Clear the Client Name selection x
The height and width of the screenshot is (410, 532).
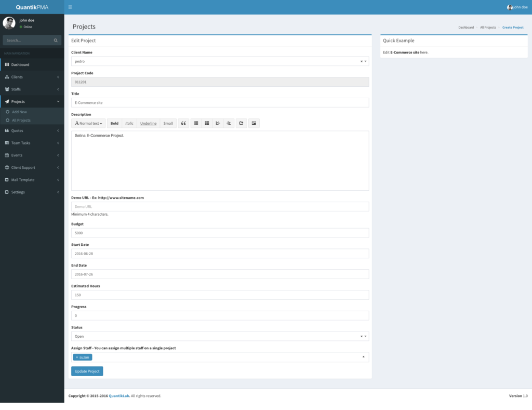(362, 61)
